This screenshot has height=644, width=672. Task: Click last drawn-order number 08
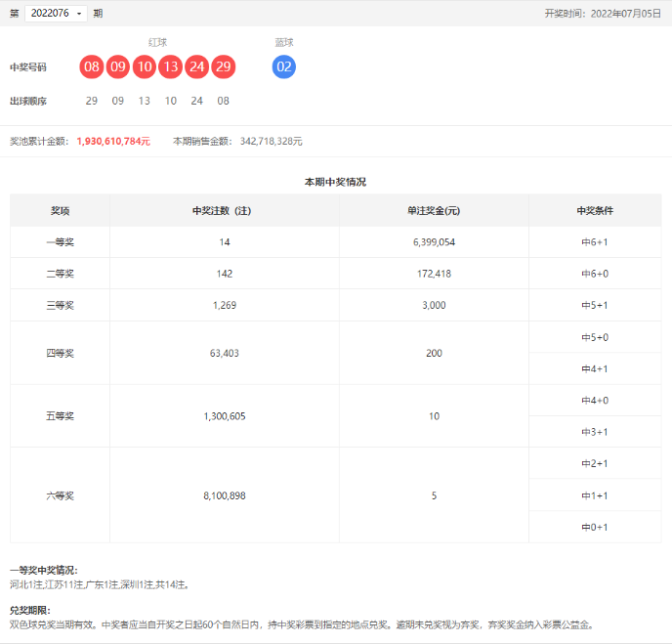click(x=224, y=101)
